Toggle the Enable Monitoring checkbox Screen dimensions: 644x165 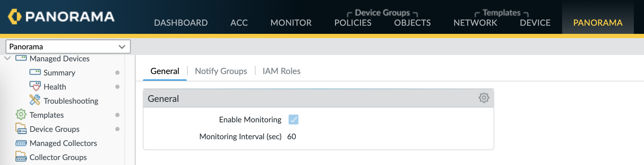coord(293,120)
